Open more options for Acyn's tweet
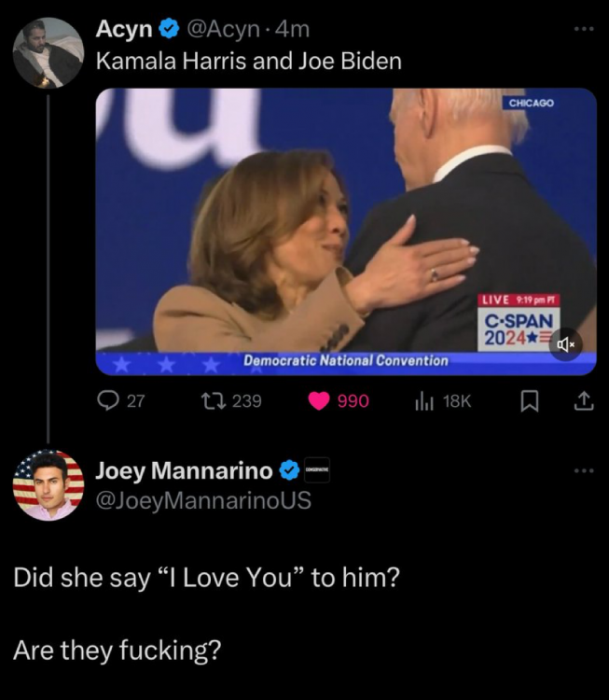The width and height of the screenshot is (609, 700). click(x=583, y=29)
